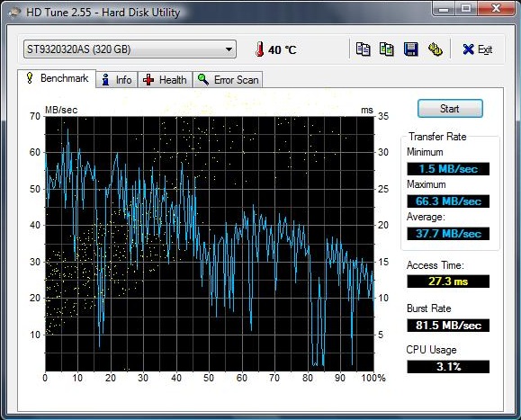Expand drive list with dropdown arrow

click(x=229, y=49)
